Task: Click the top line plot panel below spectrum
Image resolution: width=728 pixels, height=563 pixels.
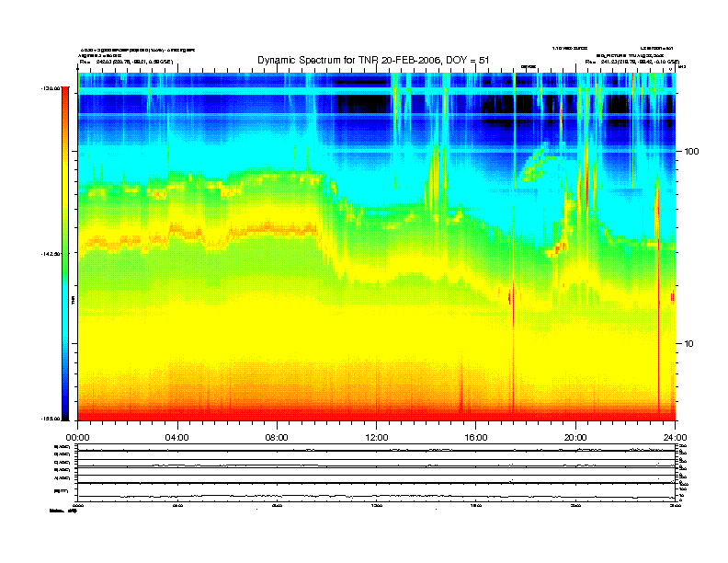Action: tap(376, 448)
